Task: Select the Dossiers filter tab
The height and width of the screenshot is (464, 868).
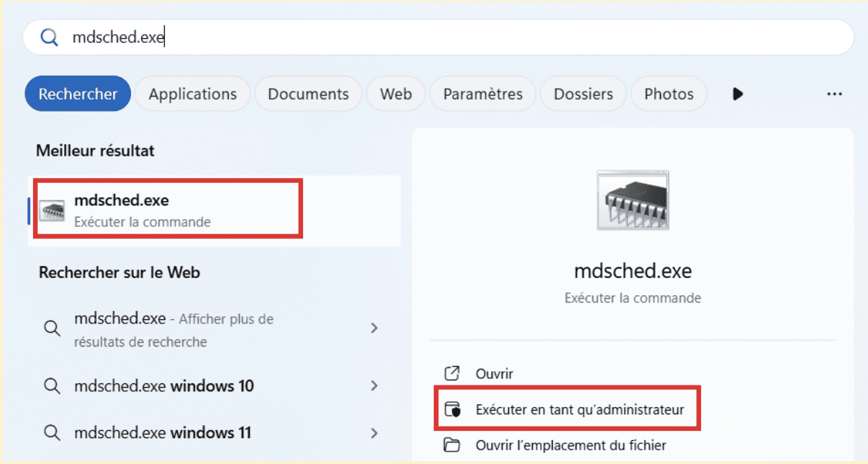Action: [x=583, y=94]
